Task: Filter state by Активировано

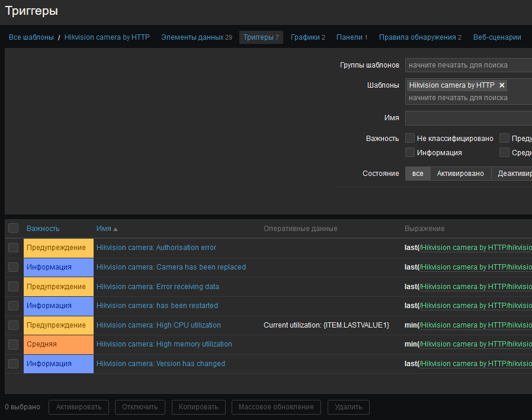Action: point(460,174)
